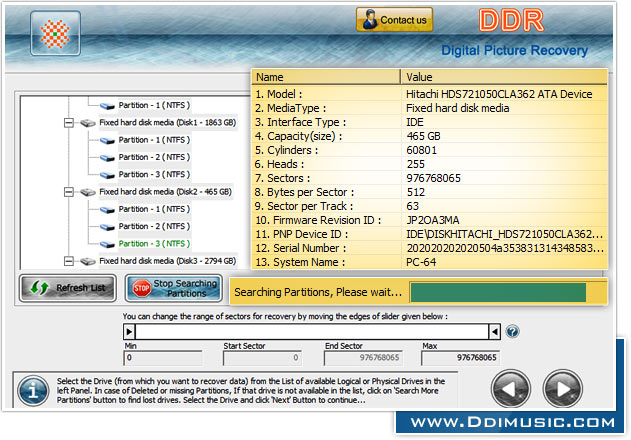631x440 pixels.
Task: Click the Disk2 hard drive icon
Action: tap(87, 192)
